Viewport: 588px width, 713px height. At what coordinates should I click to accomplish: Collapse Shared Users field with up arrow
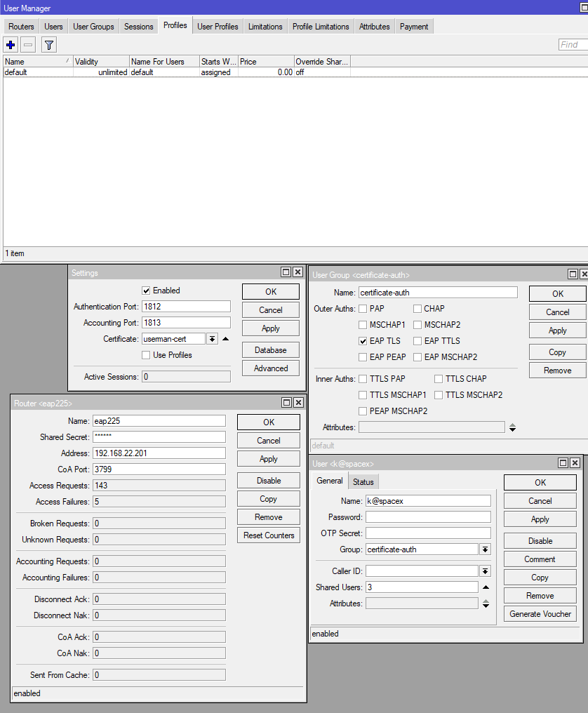pyautogui.click(x=486, y=587)
